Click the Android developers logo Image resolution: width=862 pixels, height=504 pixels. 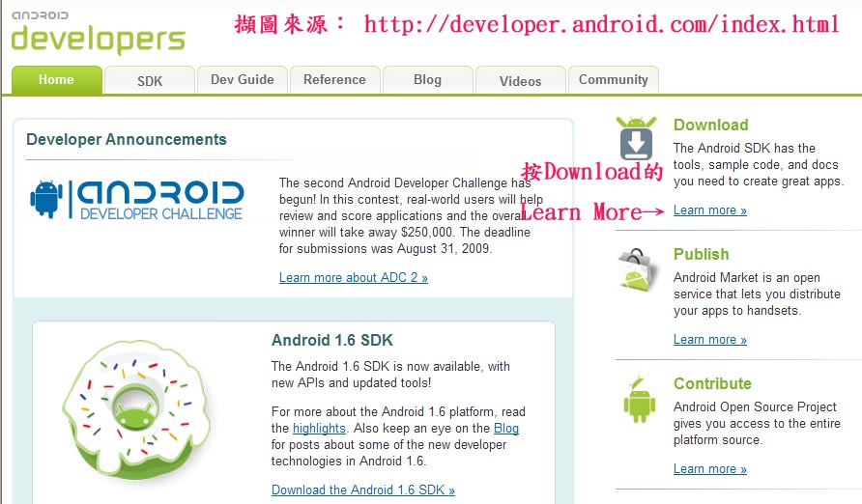(99, 32)
